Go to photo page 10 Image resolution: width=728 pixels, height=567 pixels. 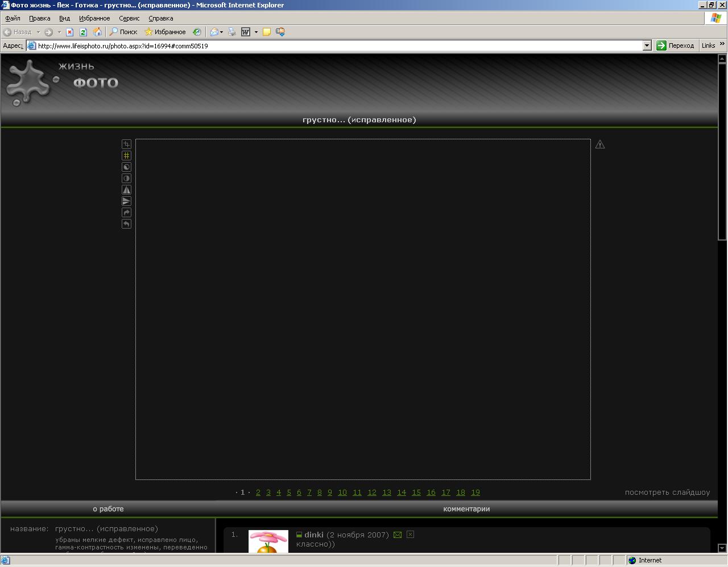[x=342, y=492]
